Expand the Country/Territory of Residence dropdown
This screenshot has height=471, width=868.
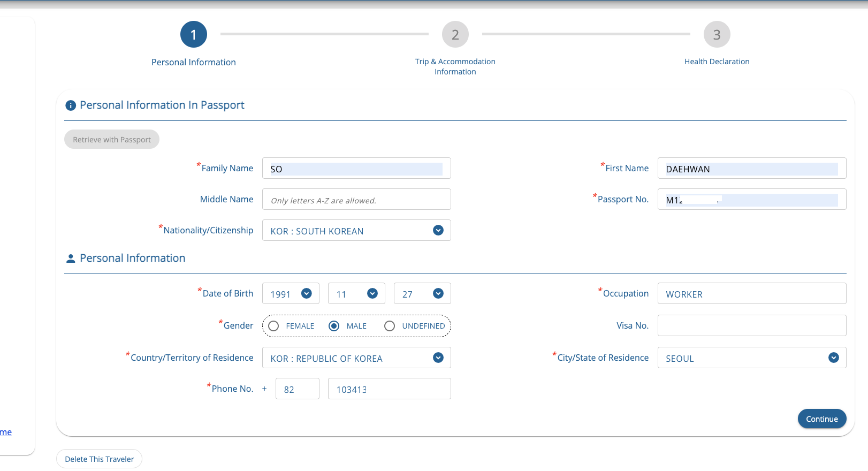click(x=356, y=358)
